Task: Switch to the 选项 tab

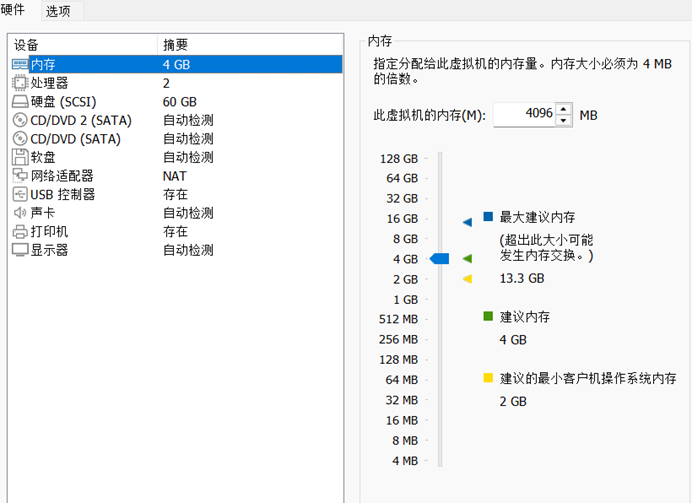Action: (x=58, y=11)
